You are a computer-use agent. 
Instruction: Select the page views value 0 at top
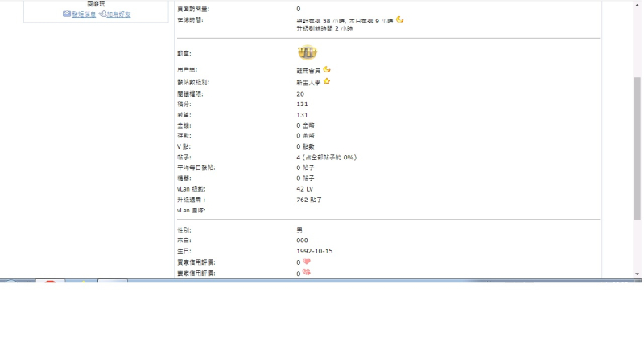[298, 9]
